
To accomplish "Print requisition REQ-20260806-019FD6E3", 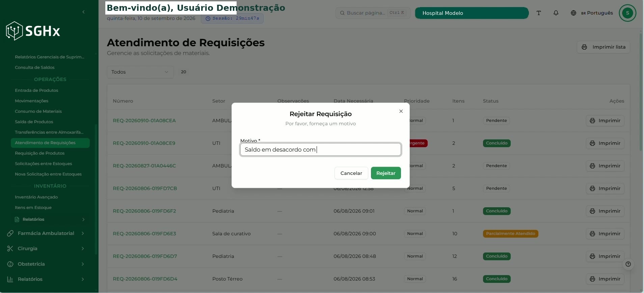I will coord(605,234).
